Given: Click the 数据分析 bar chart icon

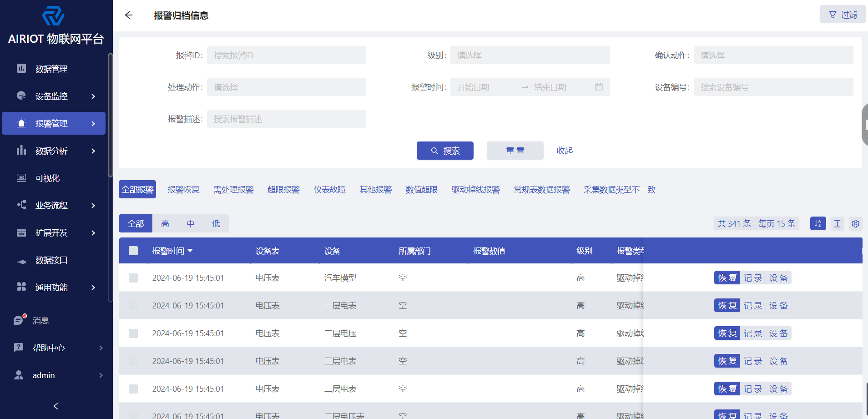Looking at the screenshot, I should click(21, 150).
